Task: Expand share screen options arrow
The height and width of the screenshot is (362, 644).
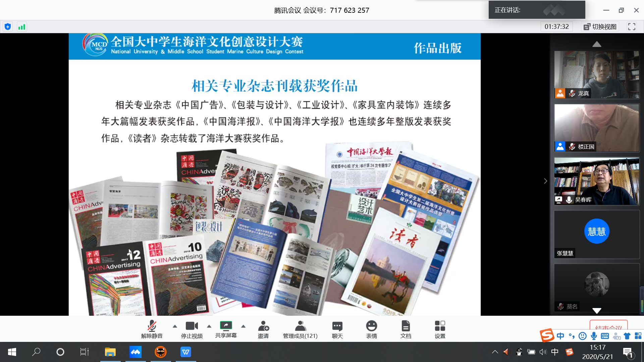Action: click(x=243, y=326)
